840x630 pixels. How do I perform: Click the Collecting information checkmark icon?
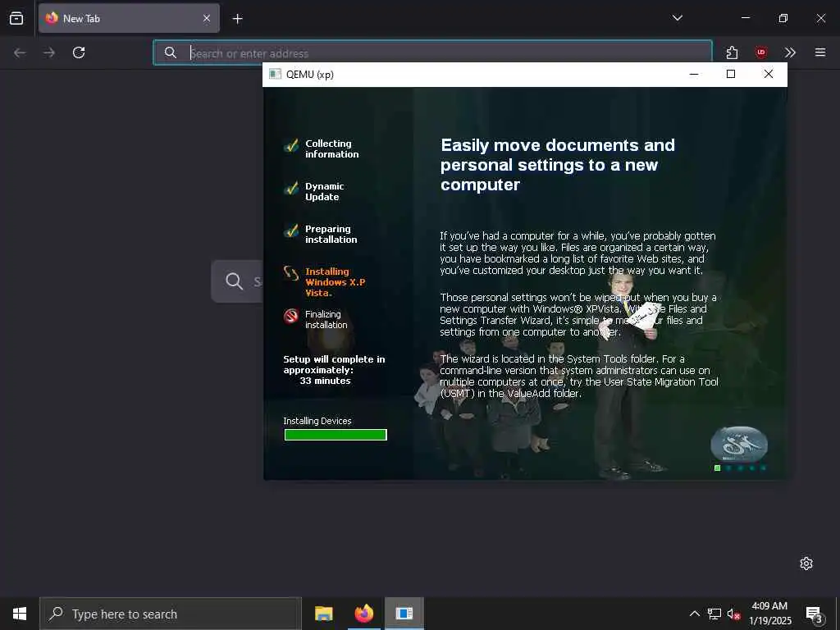(291, 145)
